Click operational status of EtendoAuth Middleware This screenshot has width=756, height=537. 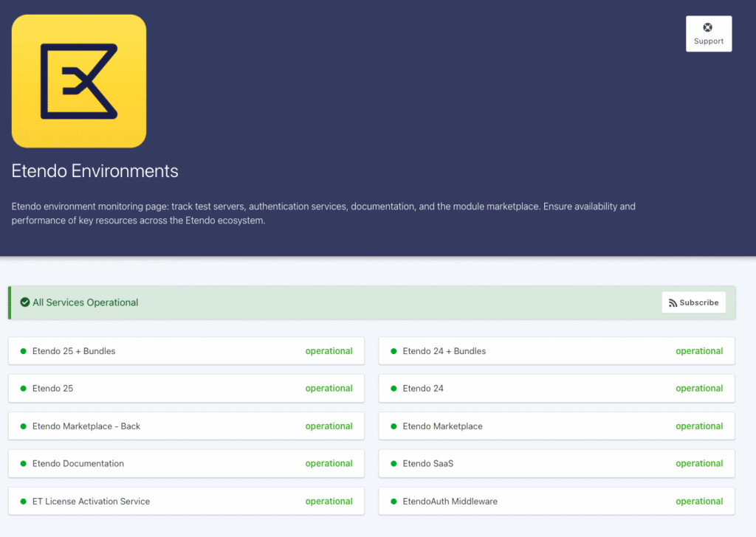(699, 502)
